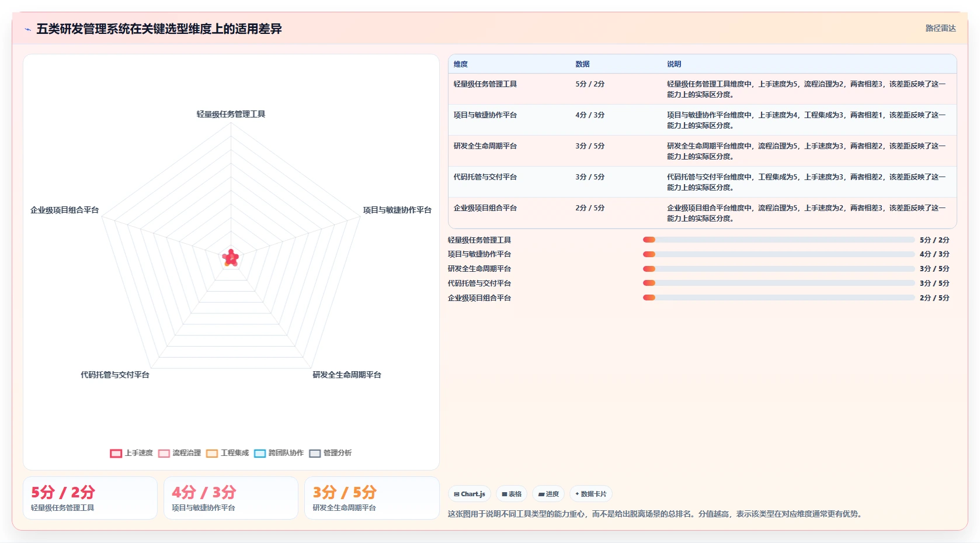Click the radar axis label 代码托管与交付平台
Screen dimensions: 980x543
tap(115, 375)
